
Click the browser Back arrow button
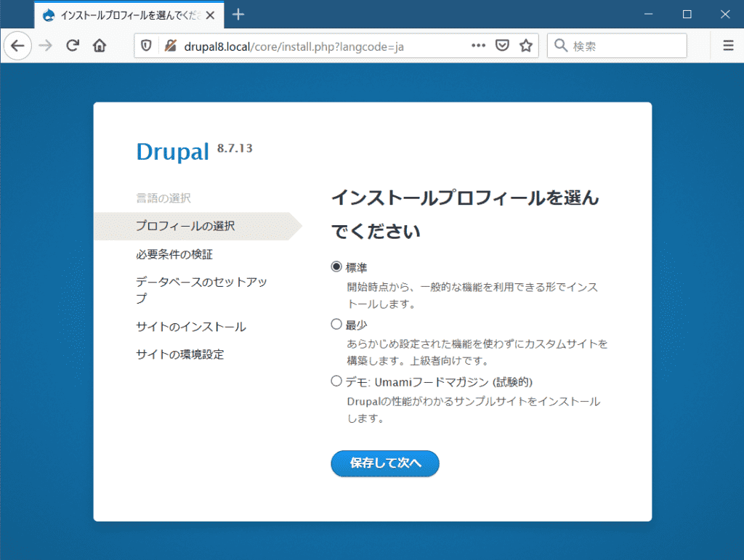coord(17,46)
